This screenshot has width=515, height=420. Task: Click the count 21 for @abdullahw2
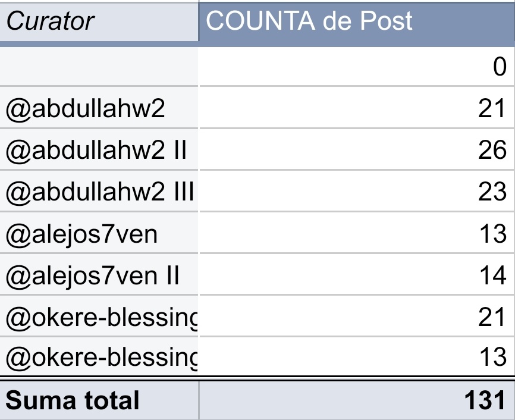tap(357, 108)
